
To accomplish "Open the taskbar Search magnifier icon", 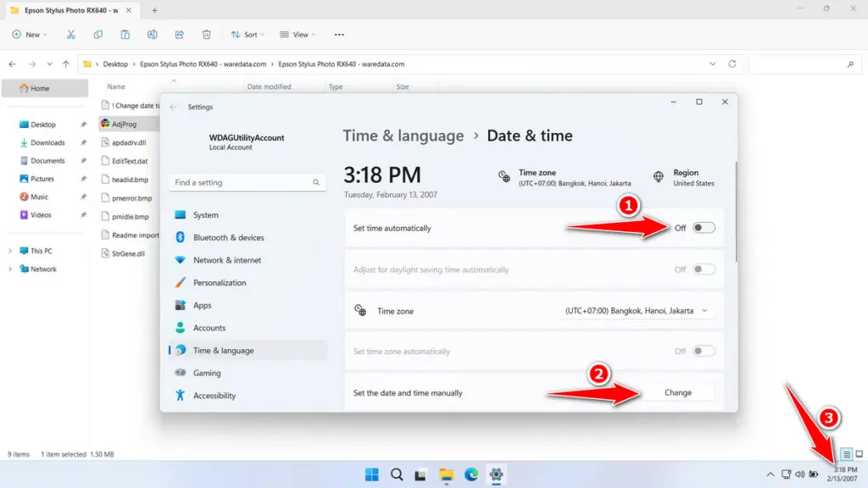I will tap(397, 474).
